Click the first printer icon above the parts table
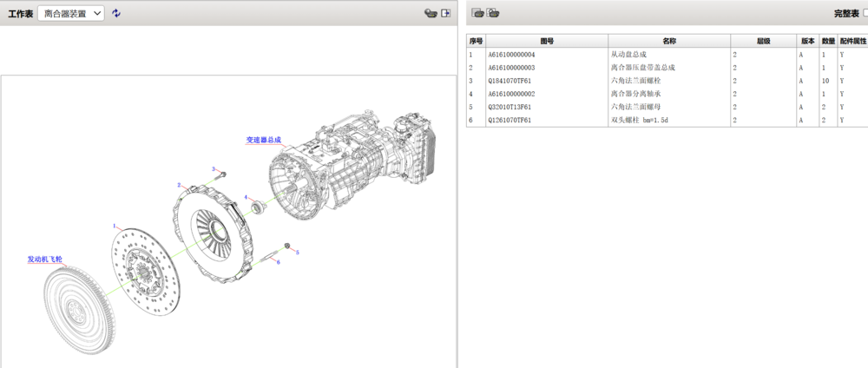This screenshot has height=368, width=868. (x=477, y=13)
